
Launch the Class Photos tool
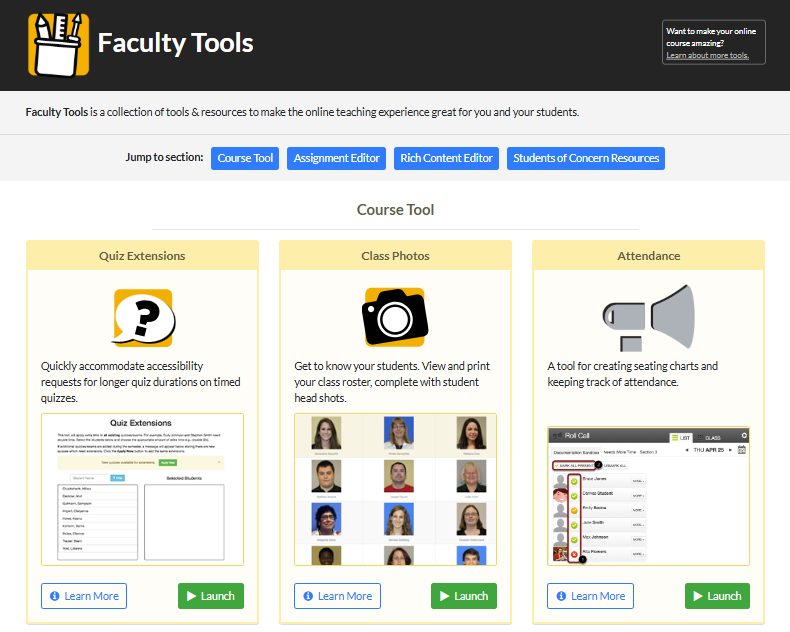464,596
